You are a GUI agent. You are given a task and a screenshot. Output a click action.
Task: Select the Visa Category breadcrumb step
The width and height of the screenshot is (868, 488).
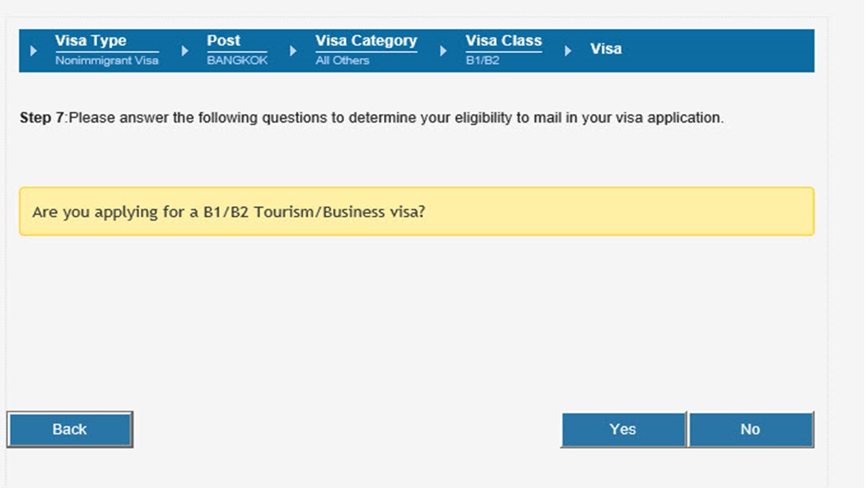(366, 41)
